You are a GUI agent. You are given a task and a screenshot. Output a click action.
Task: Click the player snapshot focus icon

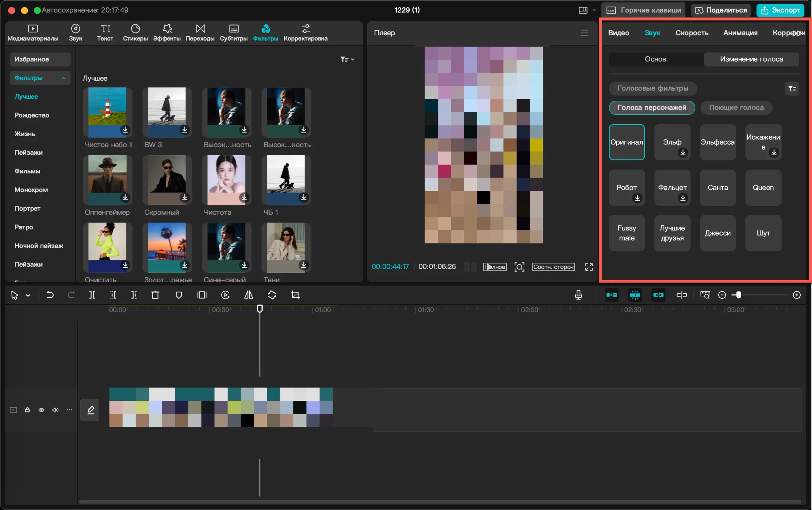pos(519,267)
